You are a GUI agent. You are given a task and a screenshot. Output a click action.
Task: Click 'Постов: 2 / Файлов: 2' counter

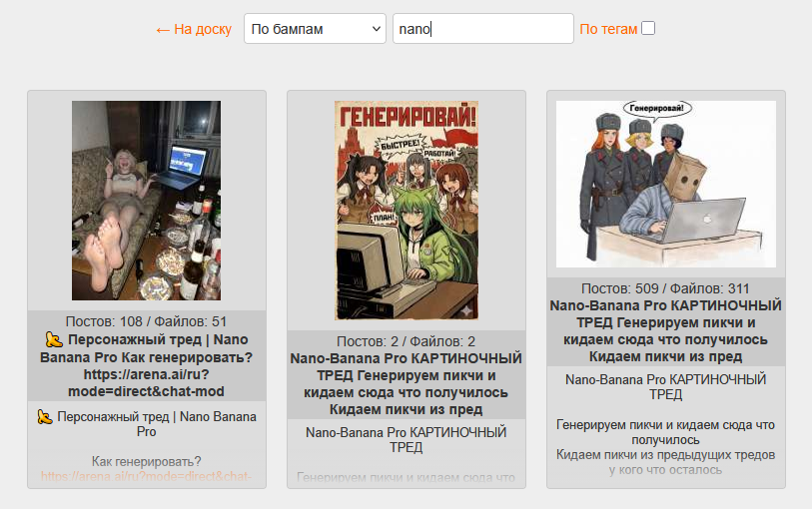pos(406,341)
